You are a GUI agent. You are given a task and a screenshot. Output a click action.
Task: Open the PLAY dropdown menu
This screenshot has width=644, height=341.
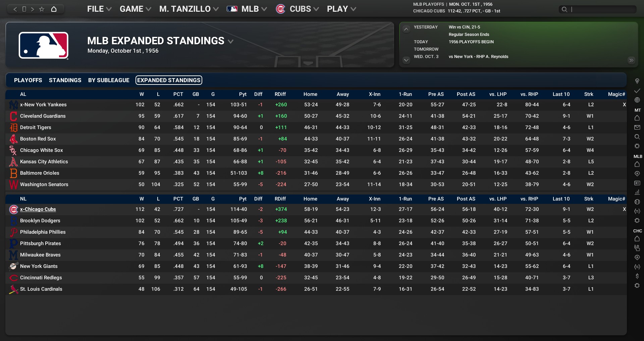point(341,9)
